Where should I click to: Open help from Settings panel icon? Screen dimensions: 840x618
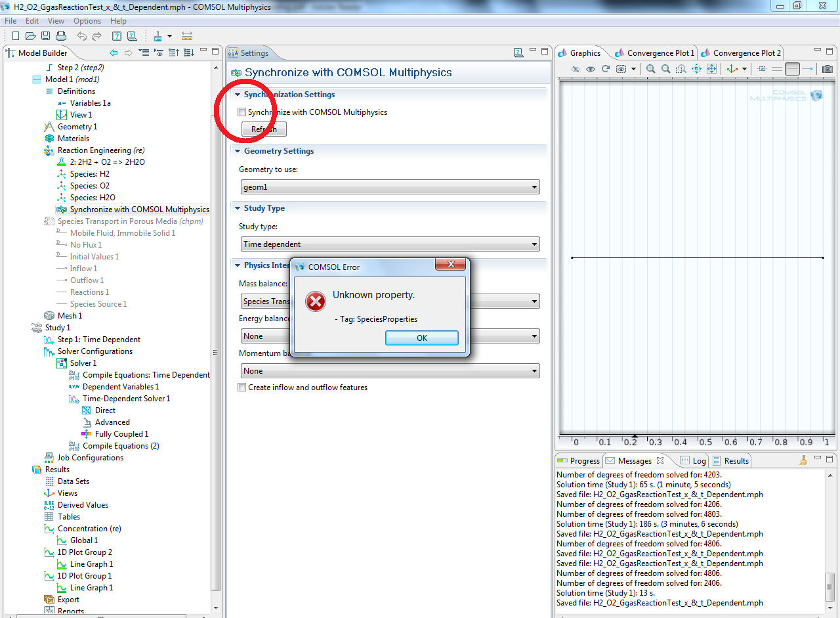(x=518, y=53)
